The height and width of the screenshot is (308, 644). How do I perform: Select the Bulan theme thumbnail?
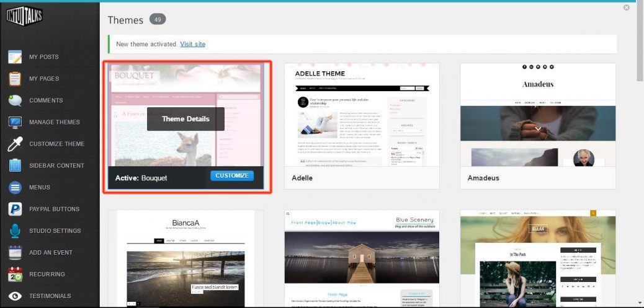click(x=538, y=258)
